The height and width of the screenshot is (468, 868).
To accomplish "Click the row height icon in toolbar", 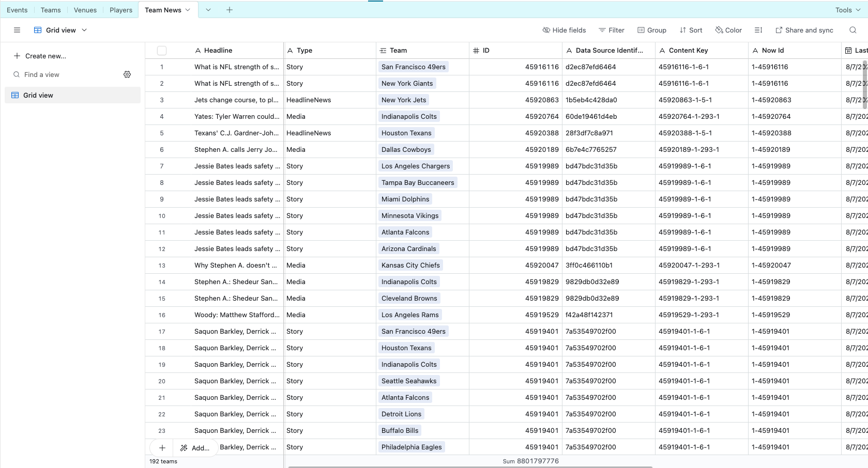I will pos(758,30).
